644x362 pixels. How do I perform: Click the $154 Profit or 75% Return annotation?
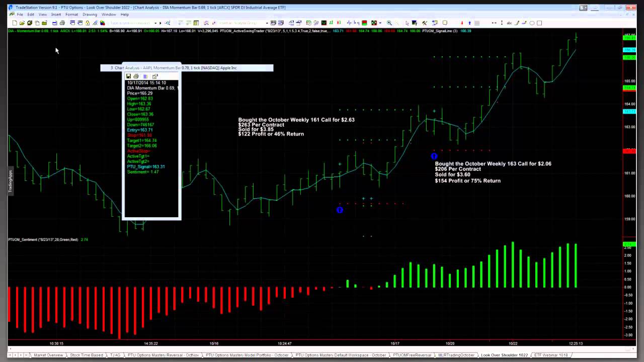pos(467,181)
